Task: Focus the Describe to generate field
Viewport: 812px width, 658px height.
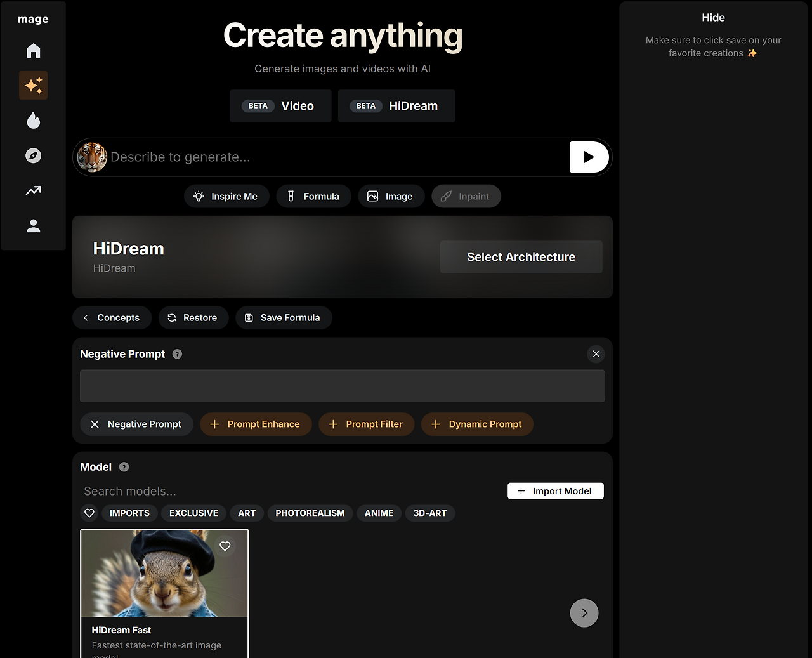Action: pyautogui.click(x=338, y=157)
